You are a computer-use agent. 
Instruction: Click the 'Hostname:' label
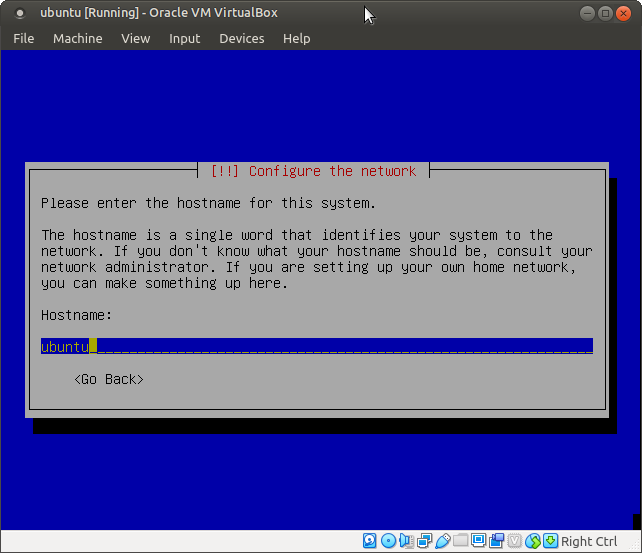pos(77,315)
